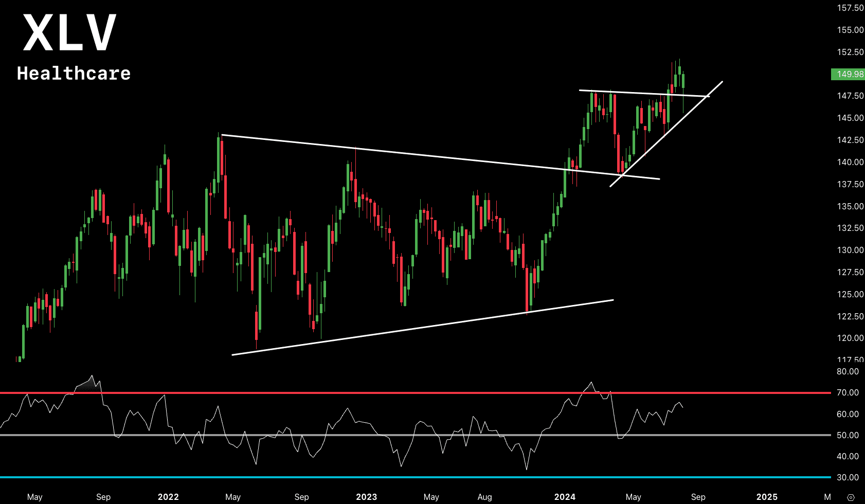Click the RSI 30.00 scale label
The image size is (865, 504).
tap(848, 477)
